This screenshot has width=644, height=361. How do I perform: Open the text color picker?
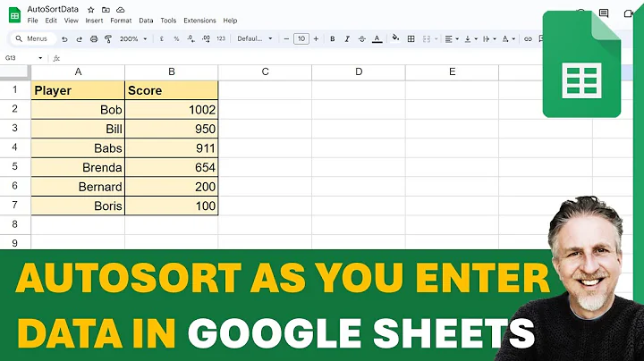[x=377, y=39]
